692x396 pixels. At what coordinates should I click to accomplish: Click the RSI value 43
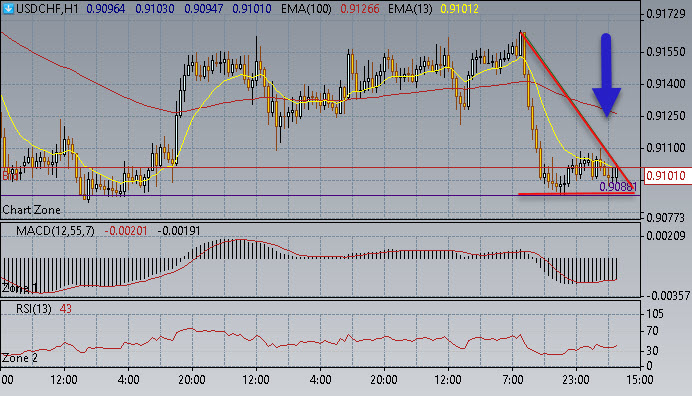(65, 309)
